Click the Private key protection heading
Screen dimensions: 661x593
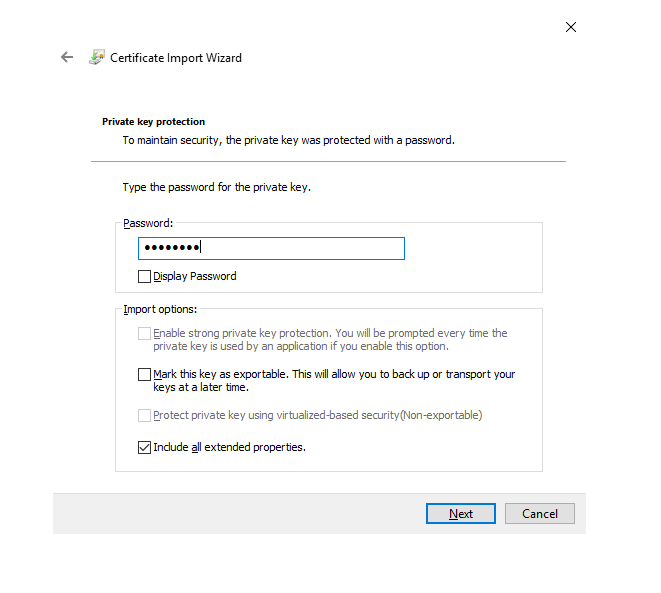[153, 122]
